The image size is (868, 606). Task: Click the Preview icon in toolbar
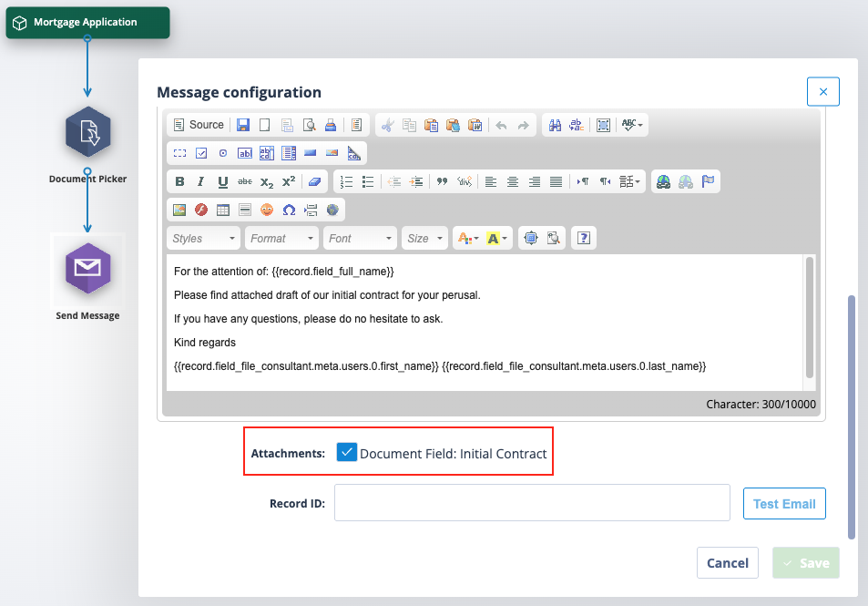pyautogui.click(x=309, y=125)
